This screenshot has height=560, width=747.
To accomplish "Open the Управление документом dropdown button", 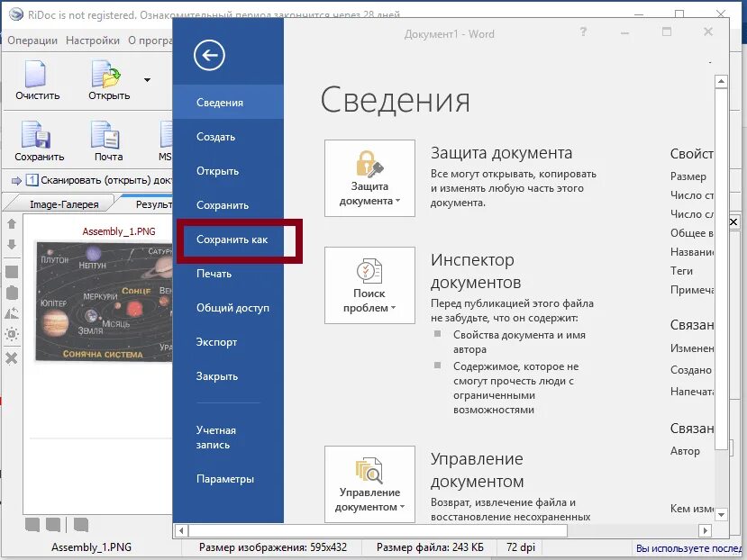I will click(x=369, y=484).
